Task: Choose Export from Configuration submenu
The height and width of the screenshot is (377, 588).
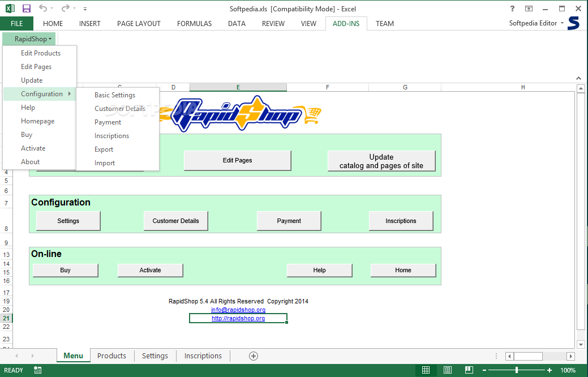Action: (x=118, y=149)
